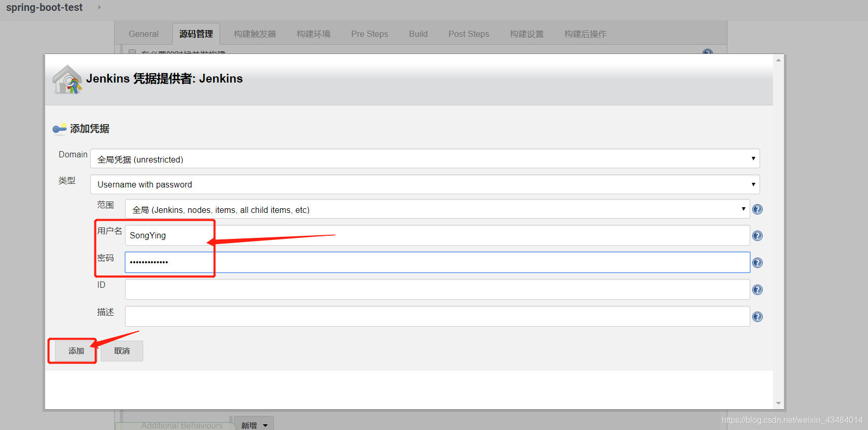Expand the breadcrumb arrow after spring-boot-test
The image size is (868, 430).
pos(99,7)
